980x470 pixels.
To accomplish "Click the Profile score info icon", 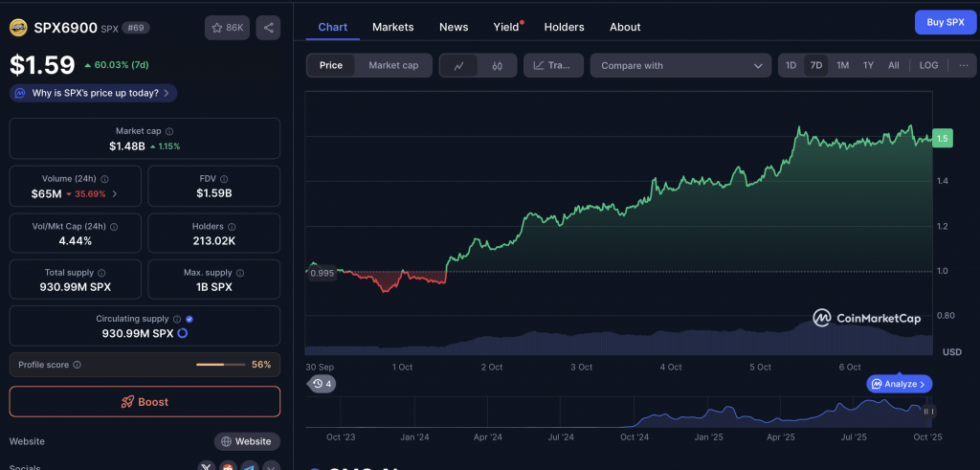I will click(78, 365).
